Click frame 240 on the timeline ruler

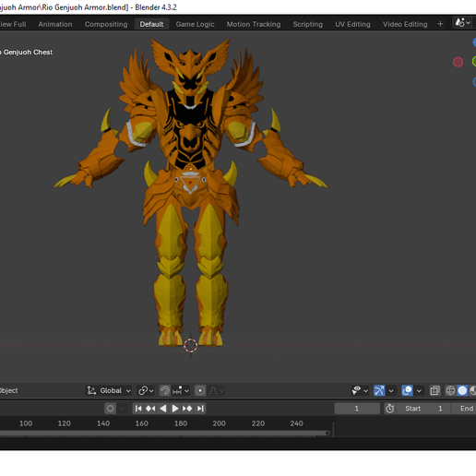[x=296, y=423]
